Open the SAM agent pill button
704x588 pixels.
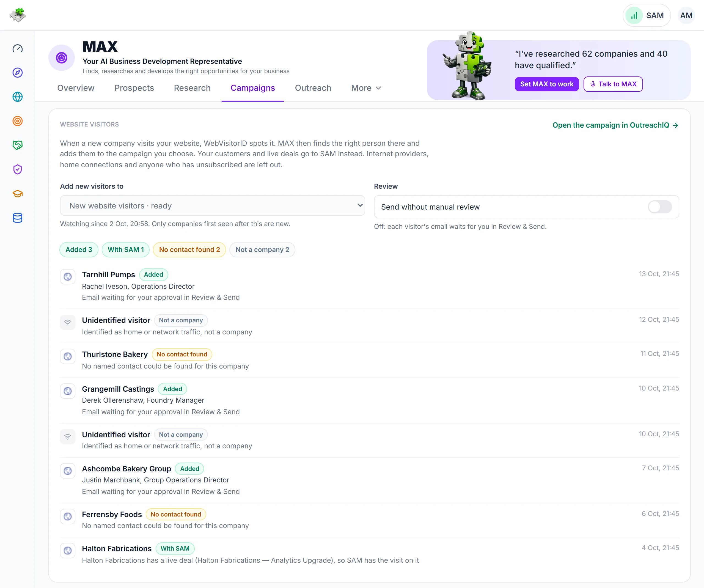click(646, 15)
